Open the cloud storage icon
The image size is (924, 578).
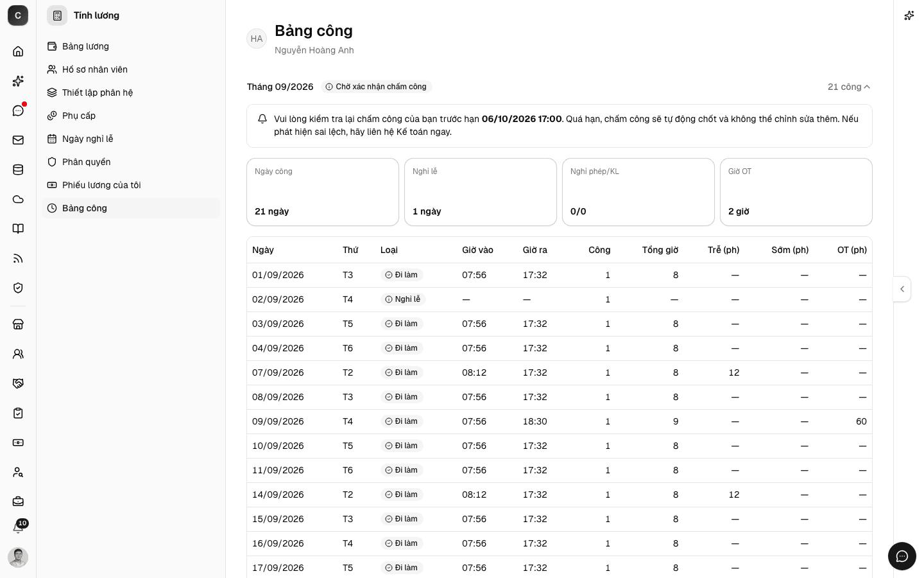(18, 199)
